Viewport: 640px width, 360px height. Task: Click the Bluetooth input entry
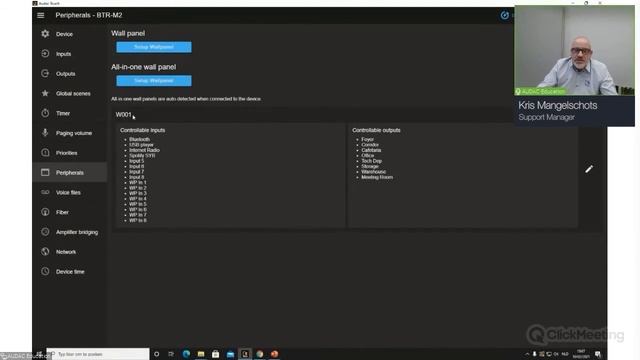(x=140, y=140)
